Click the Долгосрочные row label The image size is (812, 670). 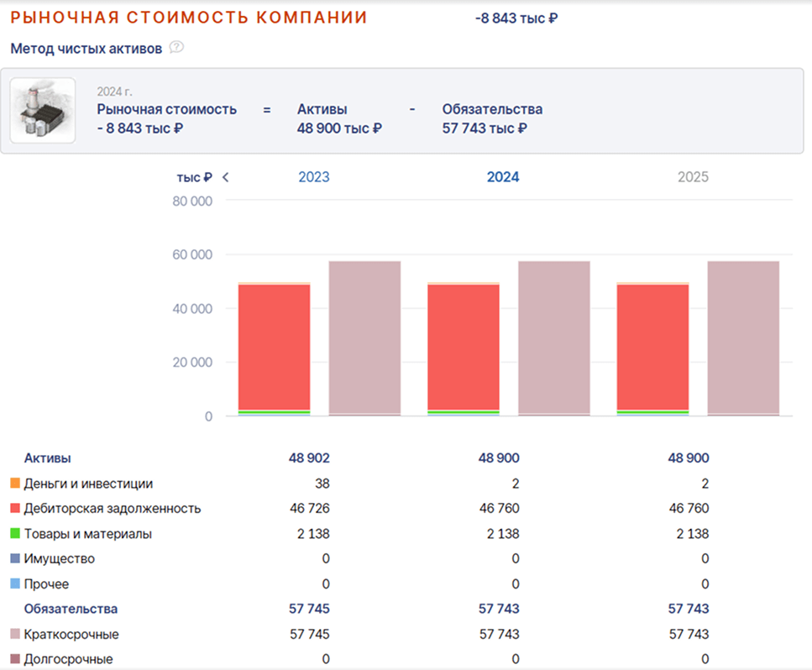tap(68, 659)
